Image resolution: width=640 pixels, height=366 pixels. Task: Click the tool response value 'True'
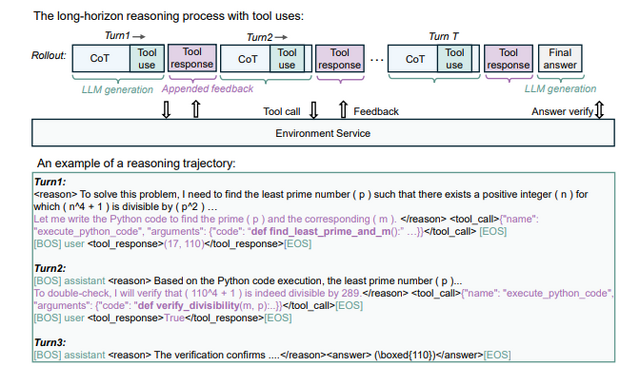tap(174, 318)
